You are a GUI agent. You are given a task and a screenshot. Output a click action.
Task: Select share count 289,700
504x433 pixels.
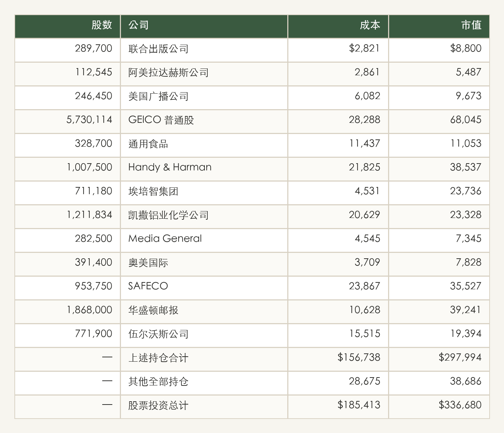(94, 49)
